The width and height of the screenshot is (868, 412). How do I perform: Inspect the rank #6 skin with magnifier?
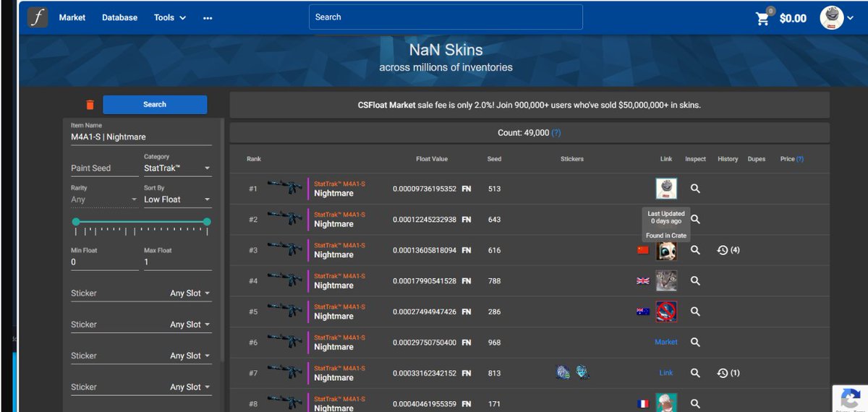pyautogui.click(x=695, y=342)
